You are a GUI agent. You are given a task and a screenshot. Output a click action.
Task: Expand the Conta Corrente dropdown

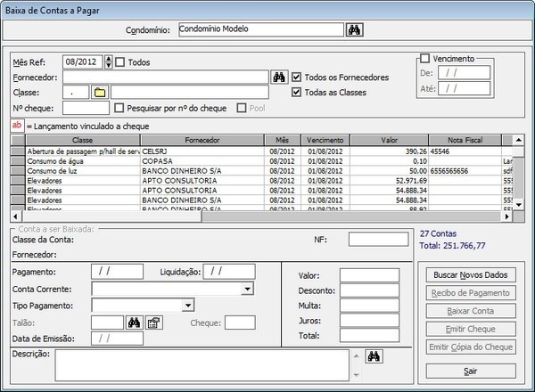tap(247, 289)
